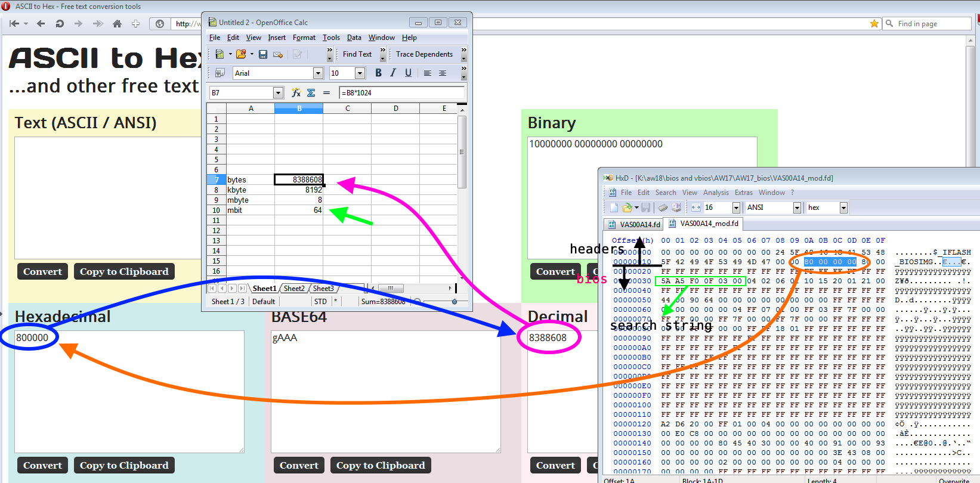This screenshot has width=980, height=483.
Task: Click the browser fast-forward double arrow
Action: 98,24
